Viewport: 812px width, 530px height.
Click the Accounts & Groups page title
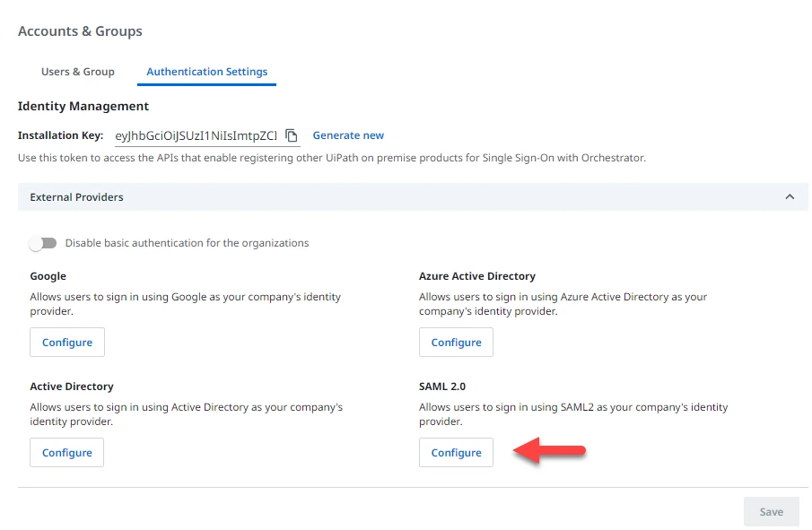pyautogui.click(x=80, y=31)
